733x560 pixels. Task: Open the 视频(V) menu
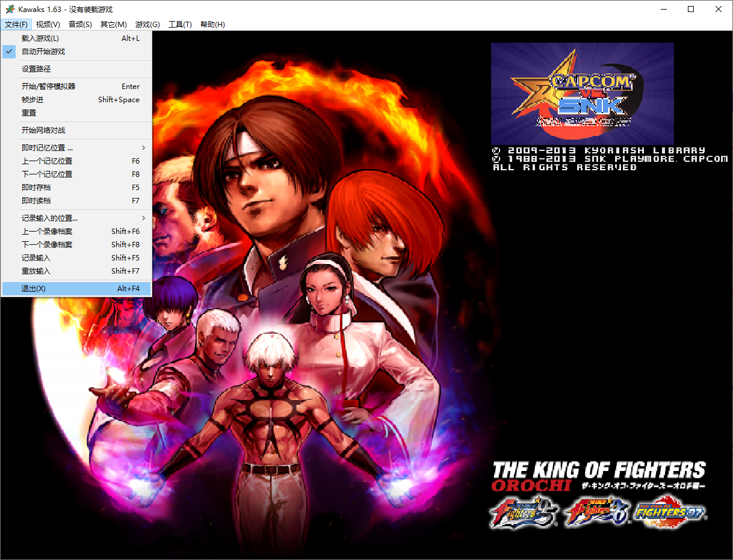point(48,25)
